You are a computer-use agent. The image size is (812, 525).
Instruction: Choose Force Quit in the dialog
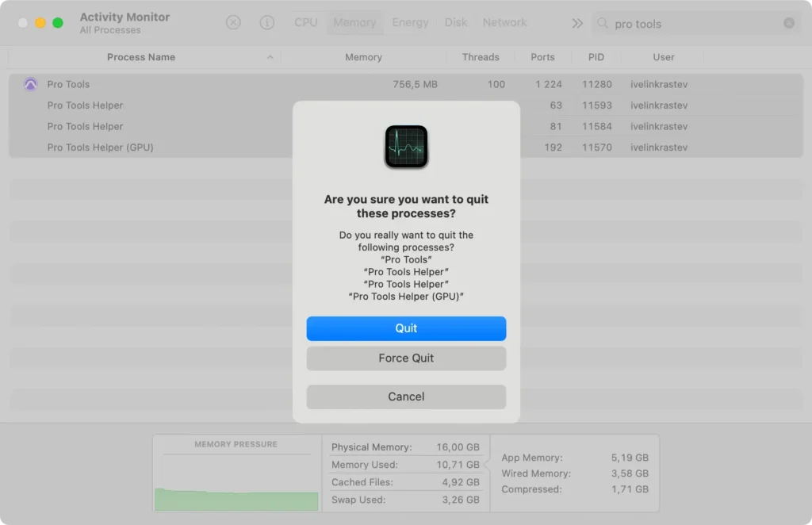click(406, 358)
